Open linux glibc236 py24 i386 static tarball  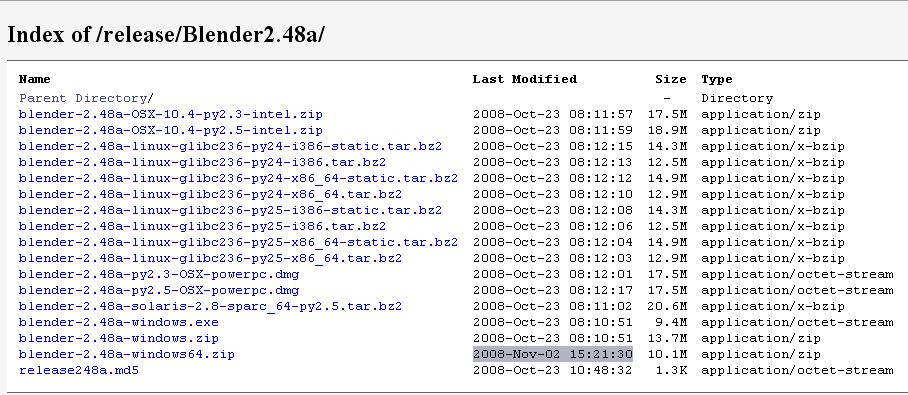pos(230,147)
